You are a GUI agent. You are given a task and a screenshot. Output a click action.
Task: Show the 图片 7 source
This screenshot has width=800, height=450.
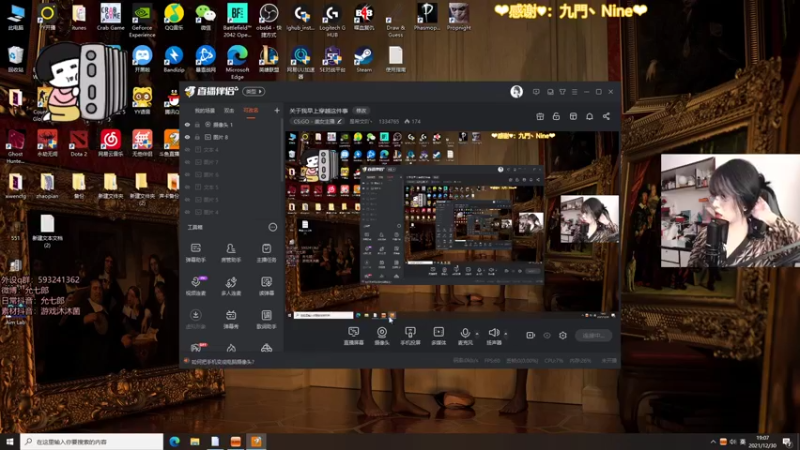click(x=187, y=162)
